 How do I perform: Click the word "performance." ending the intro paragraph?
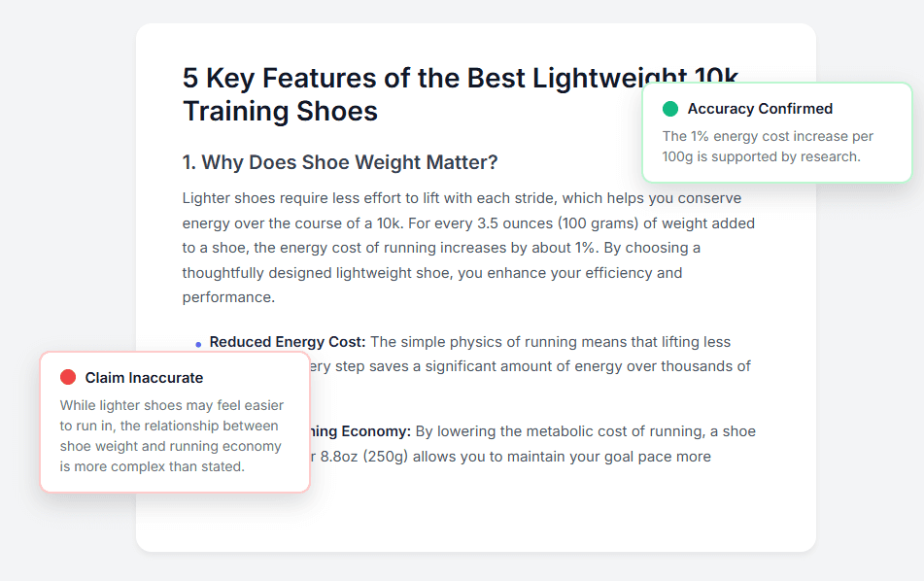tap(229, 297)
